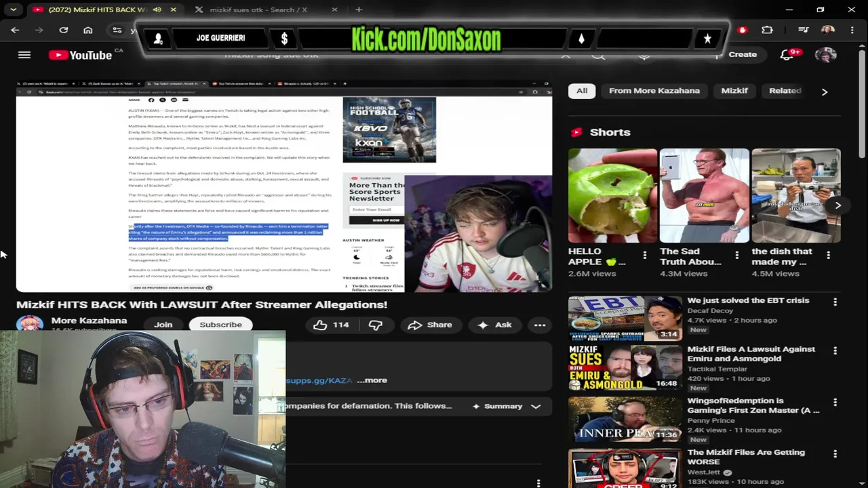Viewport: 868px width, 488px height.
Task: Select From More Kazahana chip
Action: tap(654, 91)
